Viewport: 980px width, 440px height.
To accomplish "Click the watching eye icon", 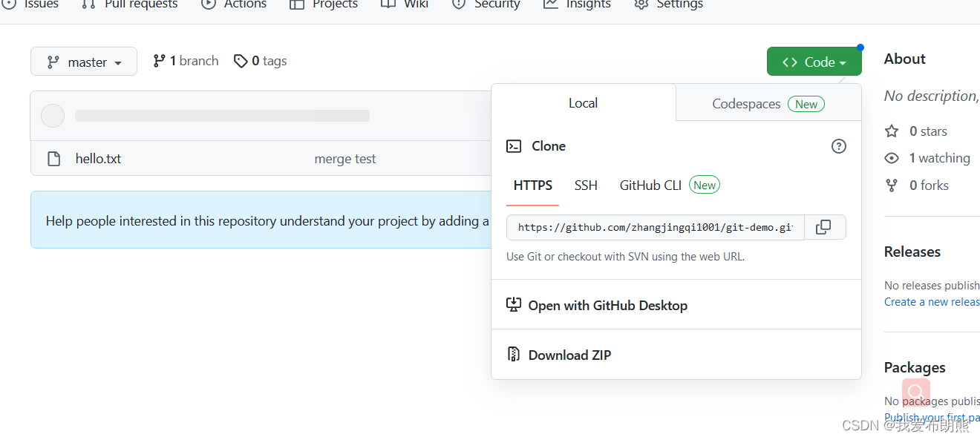I will [892, 158].
